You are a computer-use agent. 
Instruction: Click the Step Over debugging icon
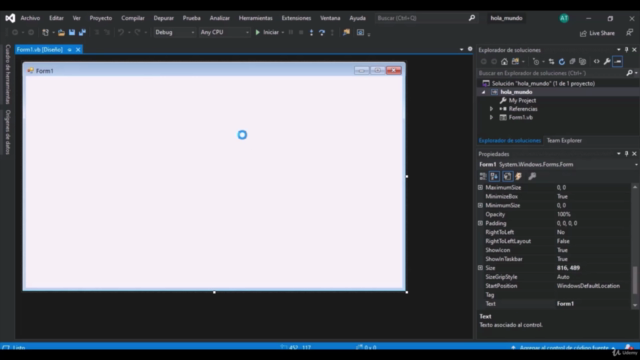tap(322, 32)
